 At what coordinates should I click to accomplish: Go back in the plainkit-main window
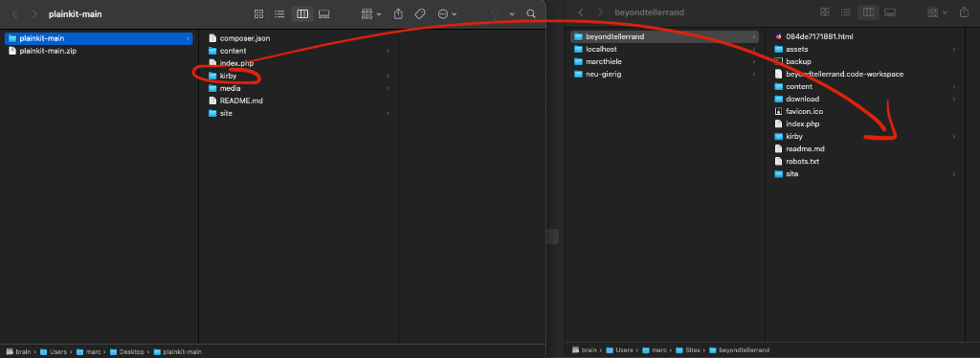point(15,13)
